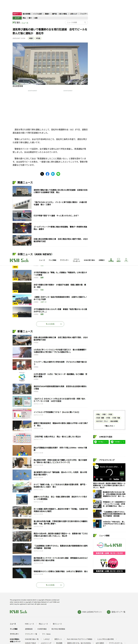The height and width of the screenshot is (644, 138).
Task: Share article via Hatena Bookmark B! icon
Action: click(x=53, y=174)
